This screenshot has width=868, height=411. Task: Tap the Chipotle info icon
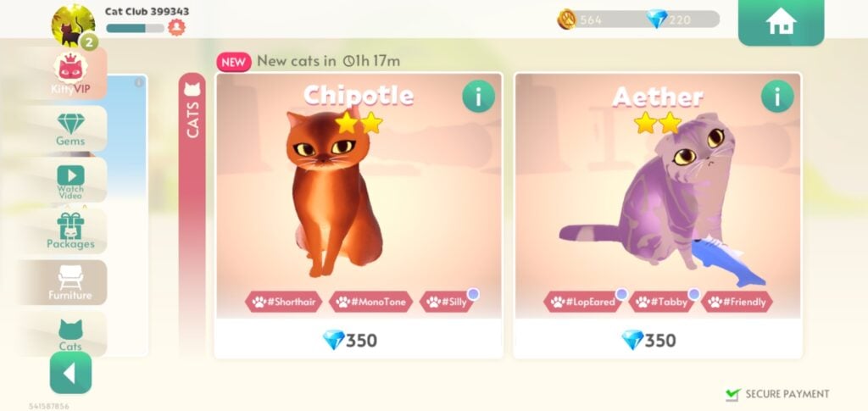click(478, 97)
